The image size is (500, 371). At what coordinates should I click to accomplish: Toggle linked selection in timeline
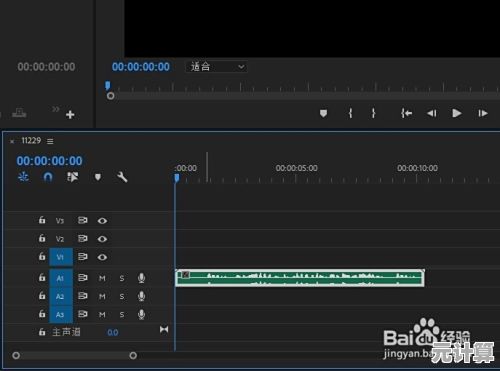[x=73, y=177]
